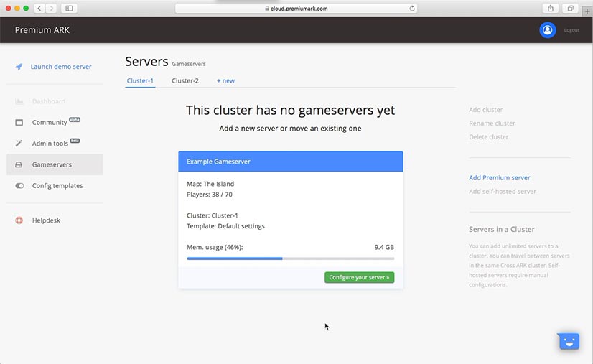Image resolution: width=593 pixels, height=364 pixels.
Task: Click Add self-hosted server link
Action: (x=503, y=192)
